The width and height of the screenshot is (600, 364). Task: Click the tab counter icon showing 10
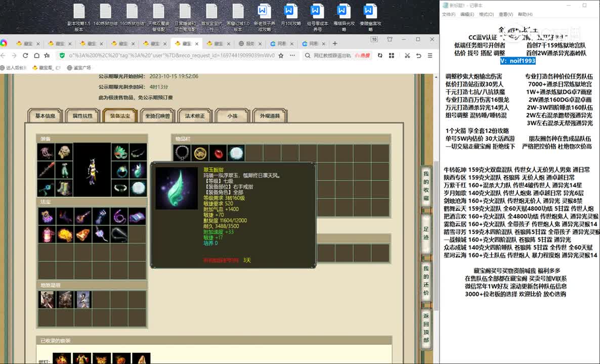374,39
